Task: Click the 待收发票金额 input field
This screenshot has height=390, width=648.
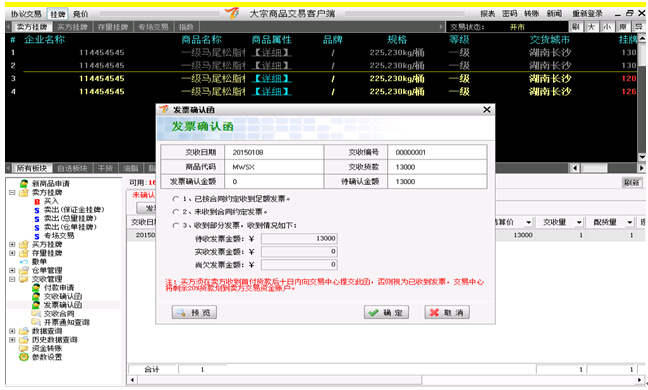Action: tap(299, 239)
